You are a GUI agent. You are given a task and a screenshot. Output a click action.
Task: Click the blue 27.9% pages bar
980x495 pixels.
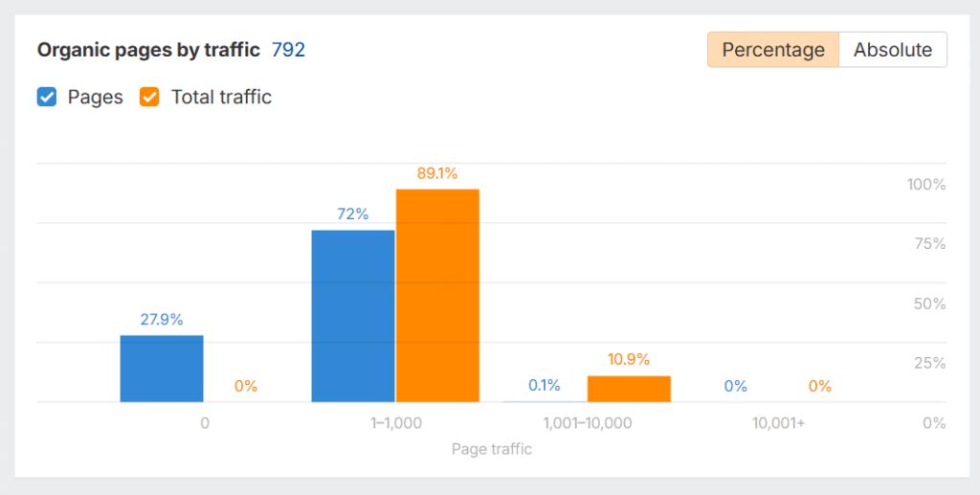tap(162, 369)
